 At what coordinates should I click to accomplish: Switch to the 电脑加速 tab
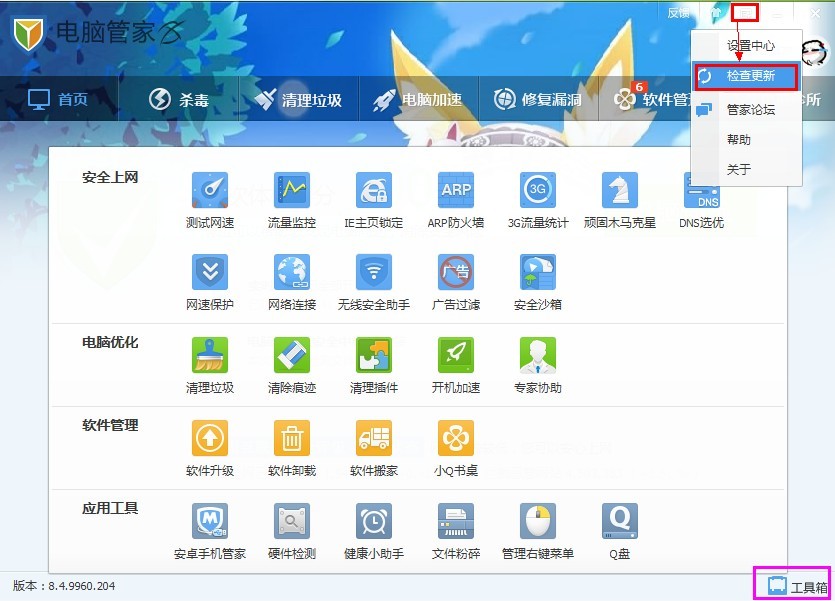click(419, 99)
